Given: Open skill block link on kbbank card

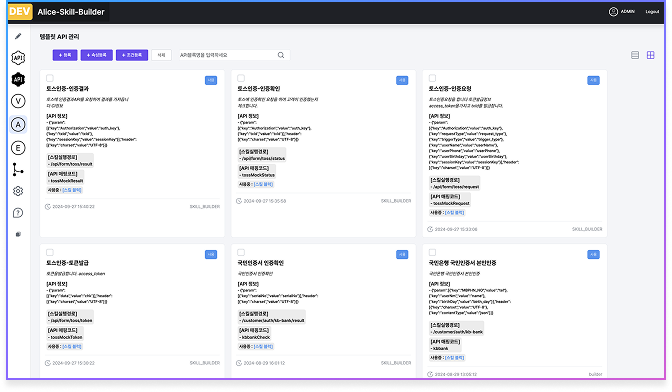Looking at the screenshot, I should coord(454,357).
